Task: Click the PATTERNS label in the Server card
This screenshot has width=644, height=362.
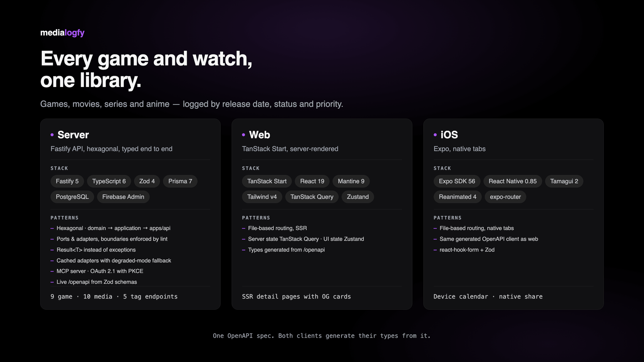Action: pos(64,218)
